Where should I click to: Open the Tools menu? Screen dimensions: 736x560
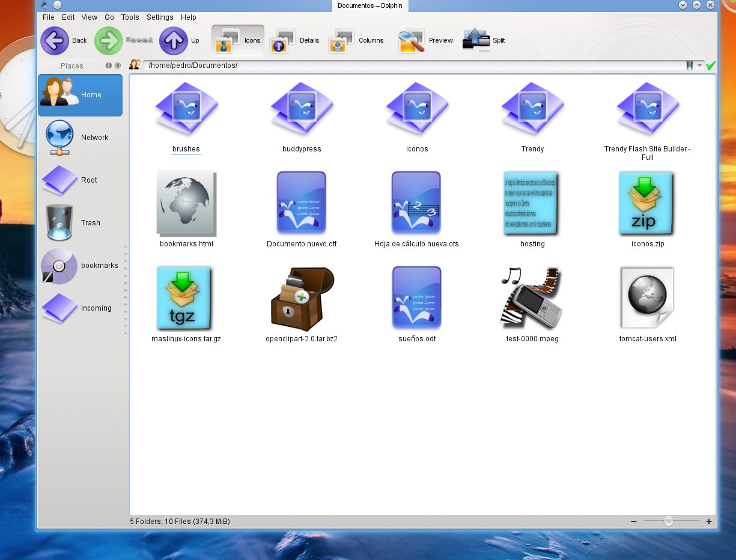pos(130,17)
